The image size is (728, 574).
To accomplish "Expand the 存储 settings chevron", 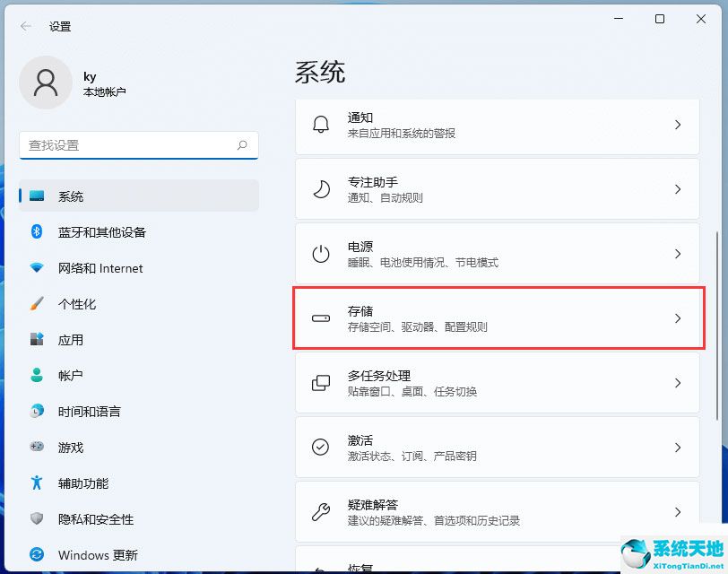I will [678, 318].
